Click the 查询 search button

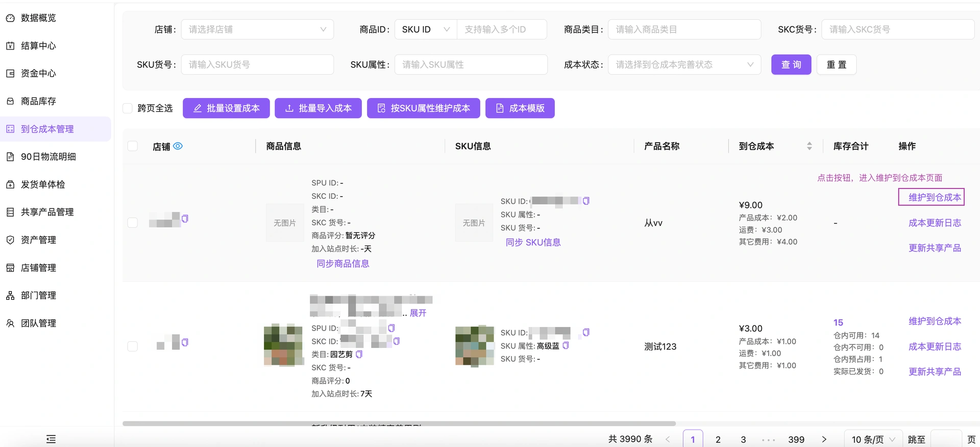click(791, 64)
